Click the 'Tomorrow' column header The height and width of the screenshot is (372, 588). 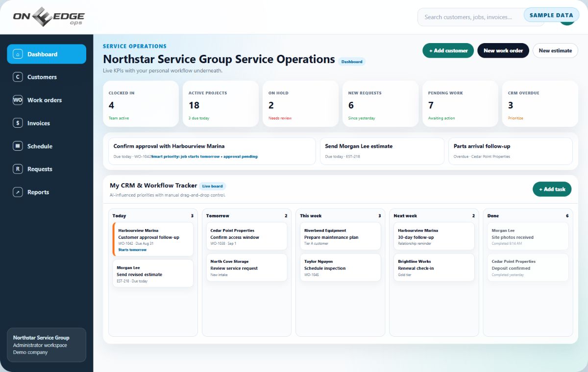click(218, 215)
